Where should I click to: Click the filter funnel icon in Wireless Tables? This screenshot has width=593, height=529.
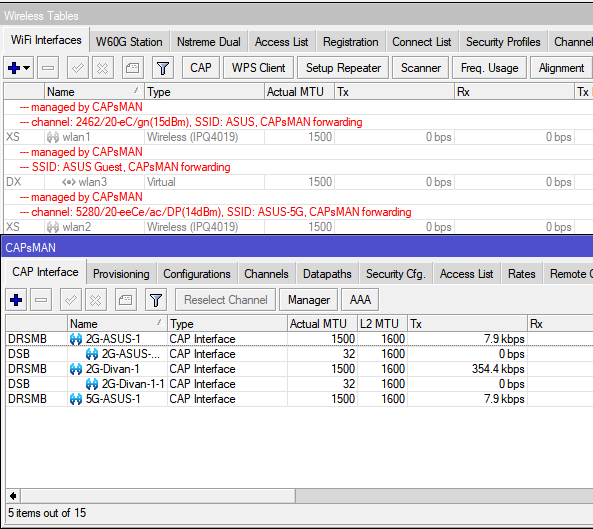click(163, 68)
